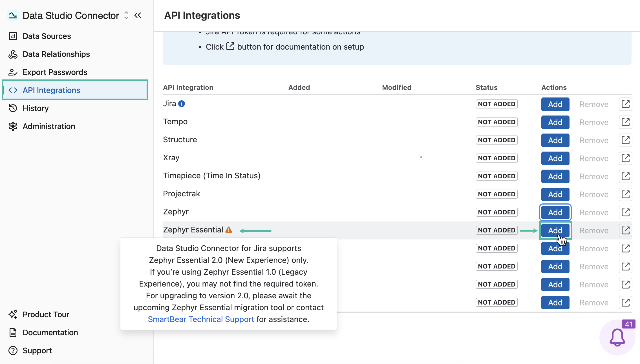Screen dimensions: 640x364
Task: Add the Projectrak integration
Action: click(x=555, y=194)
